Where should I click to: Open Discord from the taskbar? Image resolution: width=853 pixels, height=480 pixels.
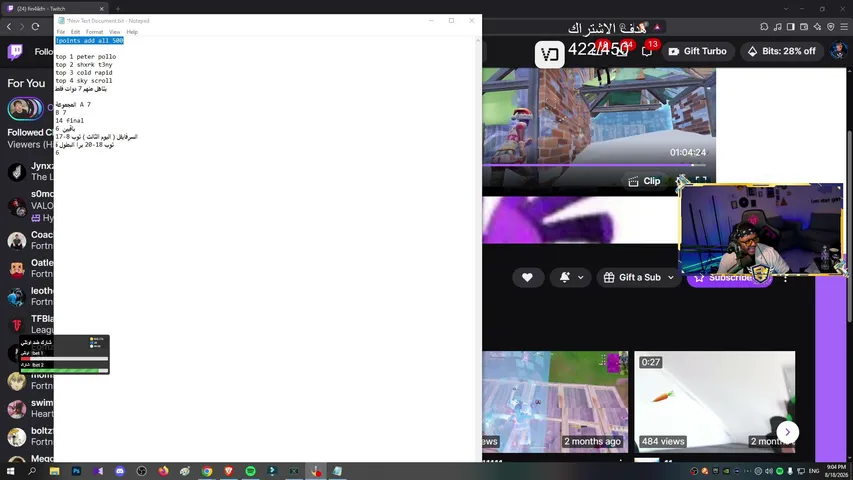(120, 471)
